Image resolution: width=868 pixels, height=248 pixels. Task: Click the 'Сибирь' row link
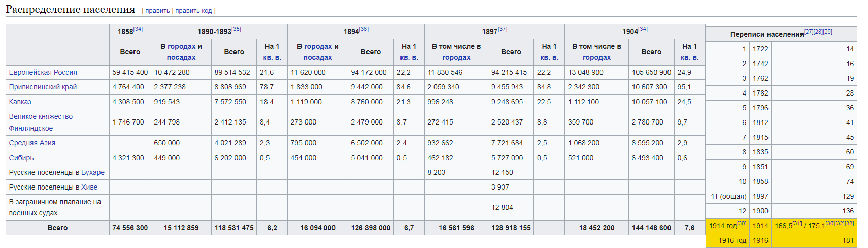[x=21, y=158]
